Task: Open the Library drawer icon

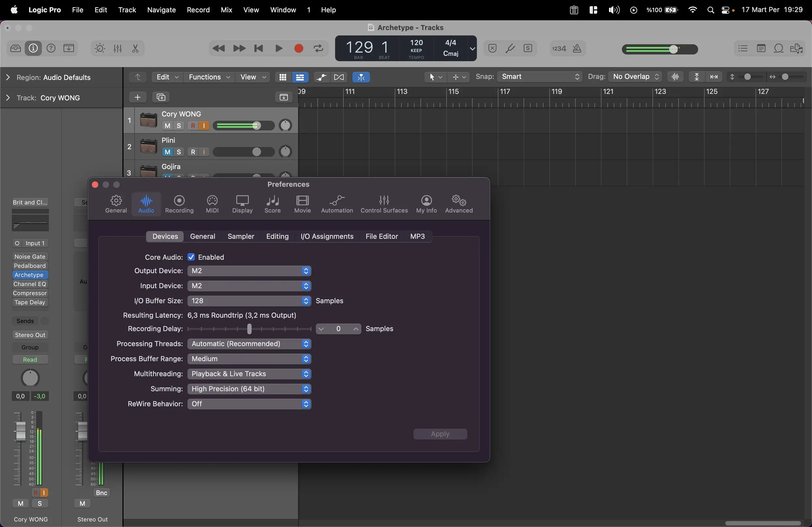Action: tap(15, 48)
